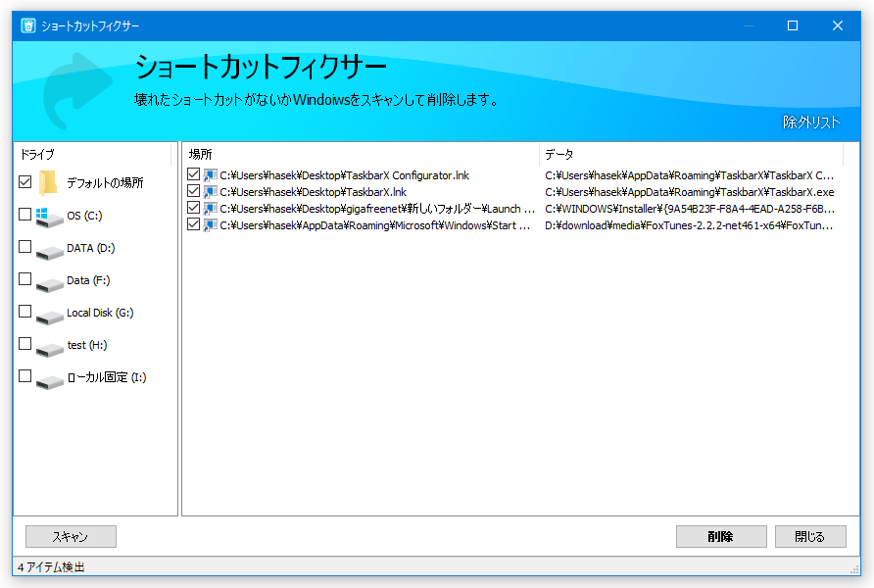Check the Local Disk (G:) checkbox
This screenshot has height=588, width=874.
click(x=25, y=311)
